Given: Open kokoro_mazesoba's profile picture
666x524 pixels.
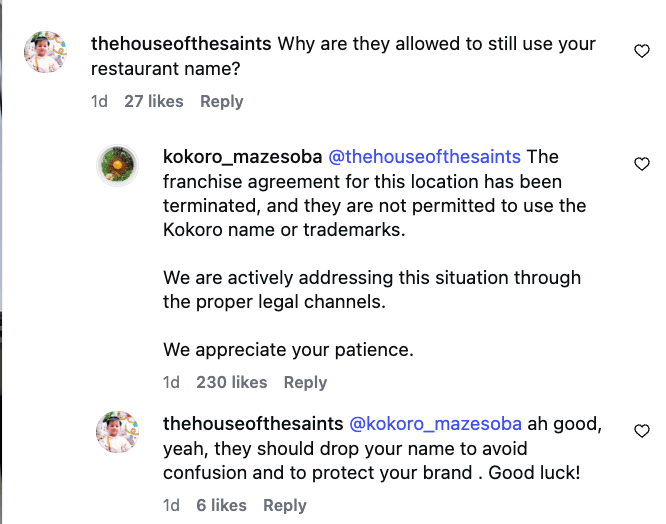Looking at the screenshot, I should 117,165.
